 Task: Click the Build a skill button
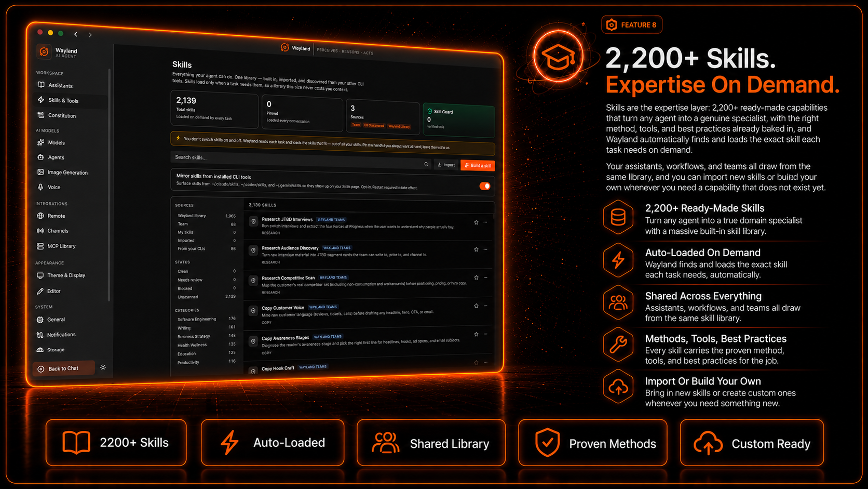(478, 165)
